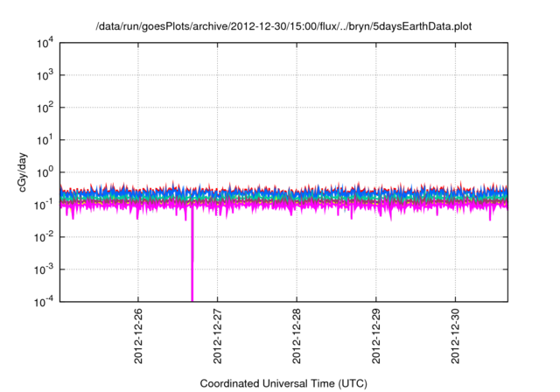This screenshot has width=560, height=392.
Task: Select the cGy/day y-axis label
Action: [23, 172]
